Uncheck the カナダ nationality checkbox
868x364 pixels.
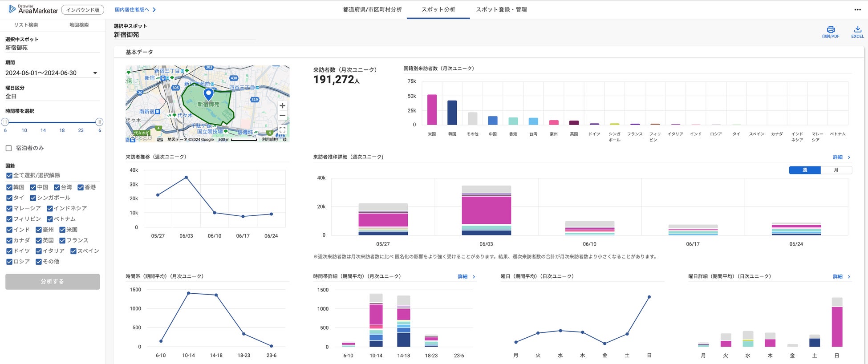tap(9, 241)
